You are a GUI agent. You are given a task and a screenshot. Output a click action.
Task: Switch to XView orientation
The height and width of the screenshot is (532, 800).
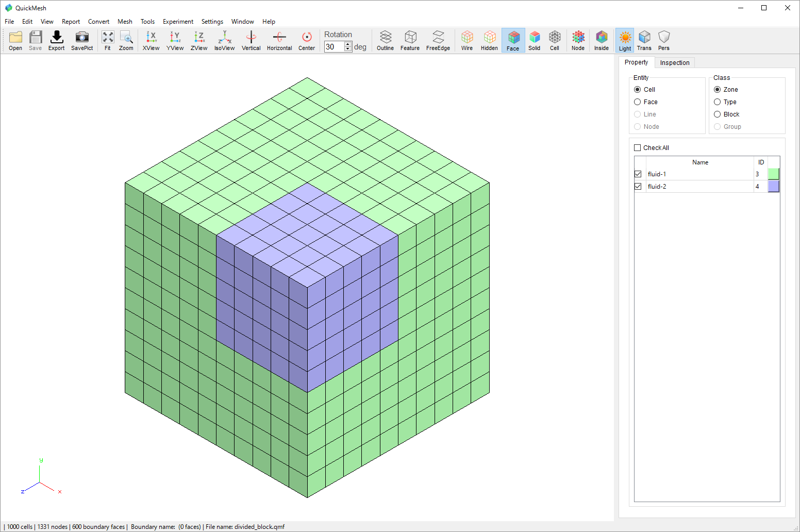[x=151, y=40]
